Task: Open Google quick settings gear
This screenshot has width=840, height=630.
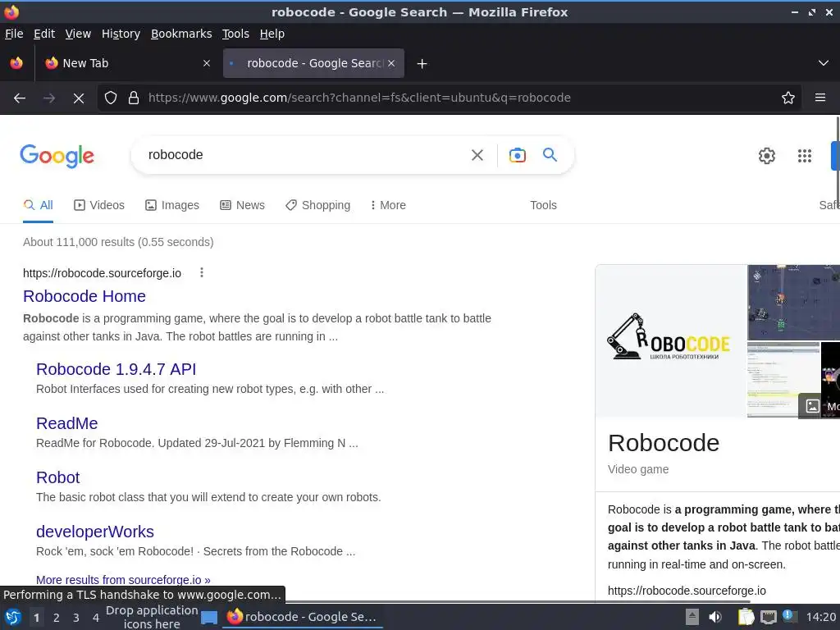Action: [x=767, y=156]
